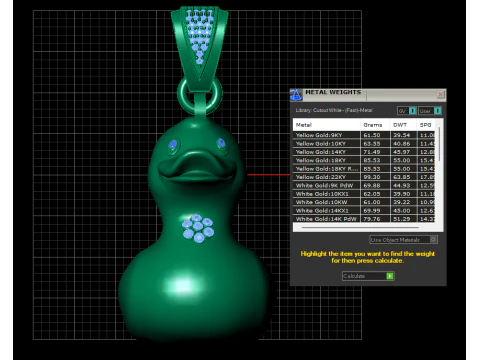Select the Yellow Gold:22KY row
Image resolution: width=480 pixels, height=360 pixels.
click(x=365, y=177)
